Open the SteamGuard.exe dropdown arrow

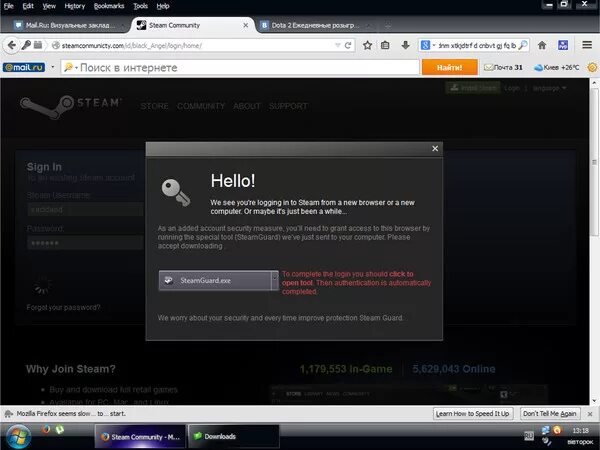tap(275, 280)
